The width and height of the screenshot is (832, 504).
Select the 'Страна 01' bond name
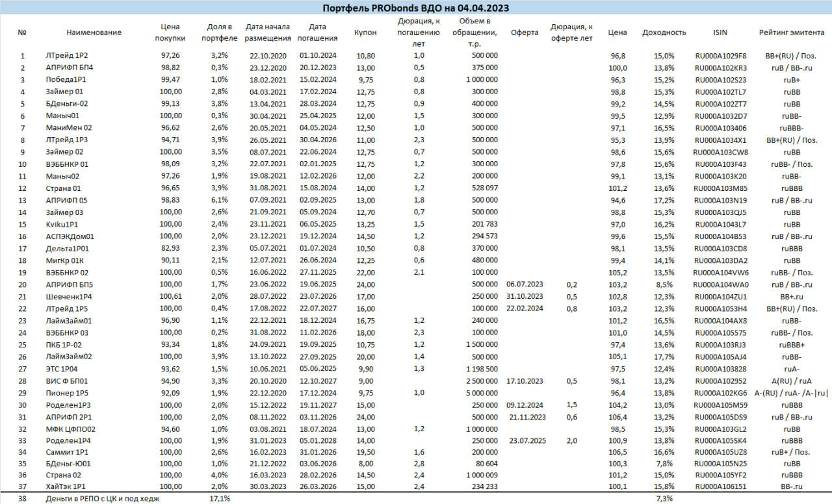[64, 188]
